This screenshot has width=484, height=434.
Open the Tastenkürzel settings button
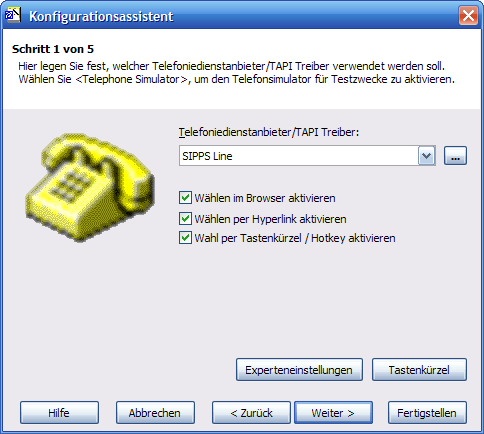419,370
